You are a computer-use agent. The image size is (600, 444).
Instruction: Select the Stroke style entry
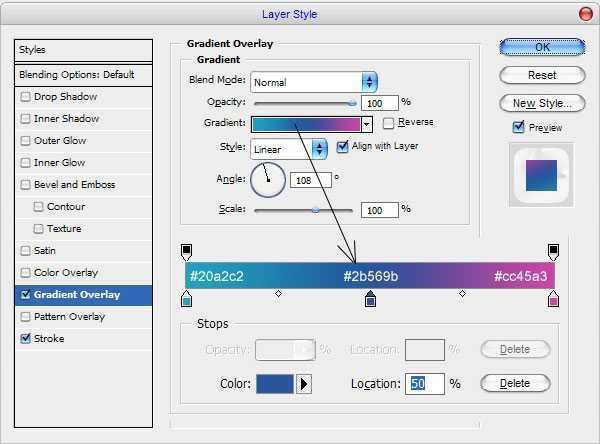(49, 339)
